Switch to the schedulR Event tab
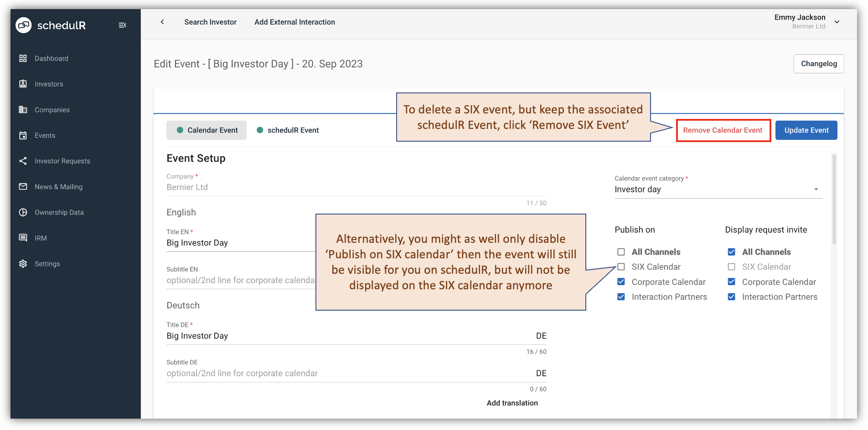Screen dimensions: 868x430 click(x=288, y=130)
